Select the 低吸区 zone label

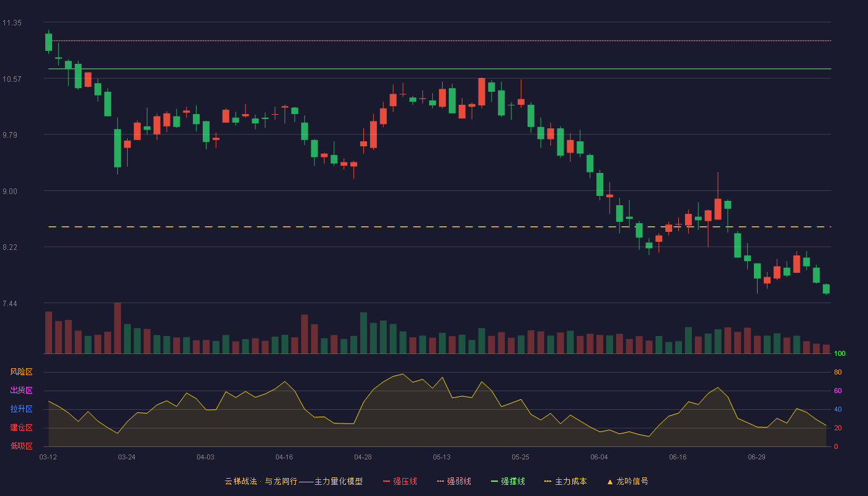tap(21, 446)
